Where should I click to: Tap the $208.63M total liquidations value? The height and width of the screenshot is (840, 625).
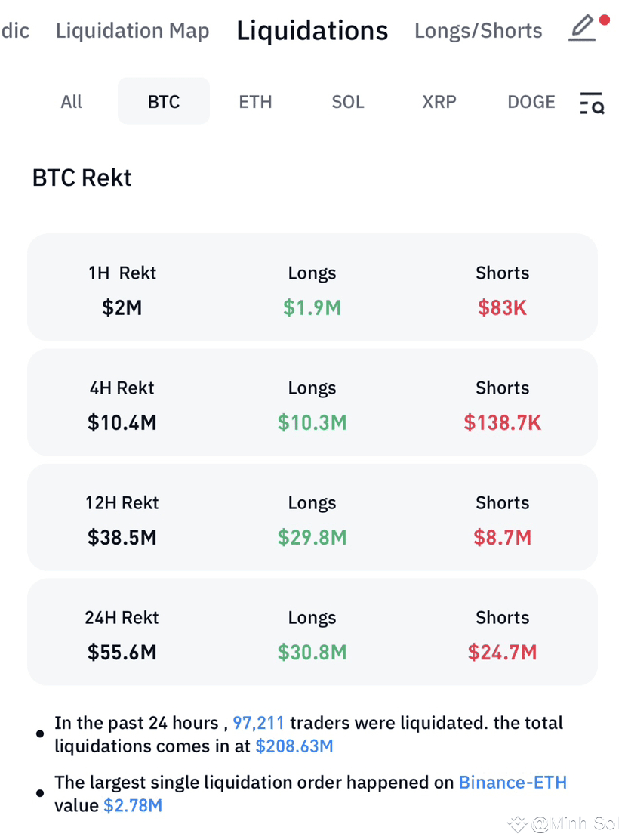[294, 746]
